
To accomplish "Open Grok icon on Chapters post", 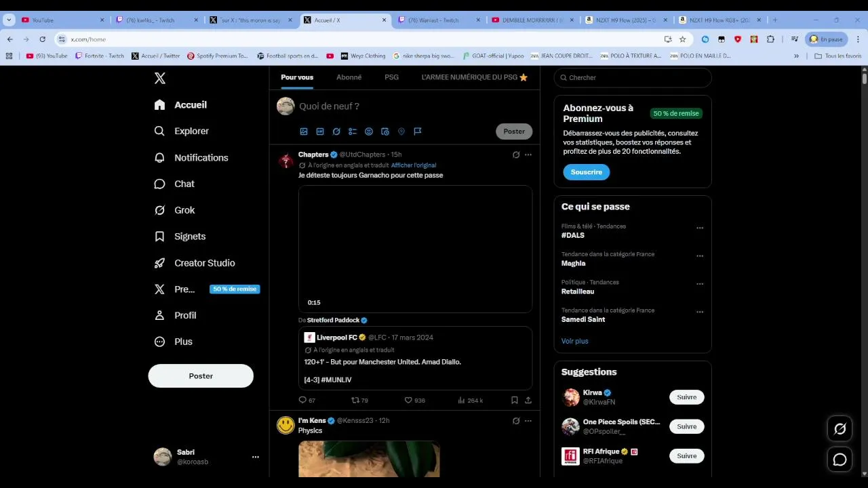I will 516,155.
